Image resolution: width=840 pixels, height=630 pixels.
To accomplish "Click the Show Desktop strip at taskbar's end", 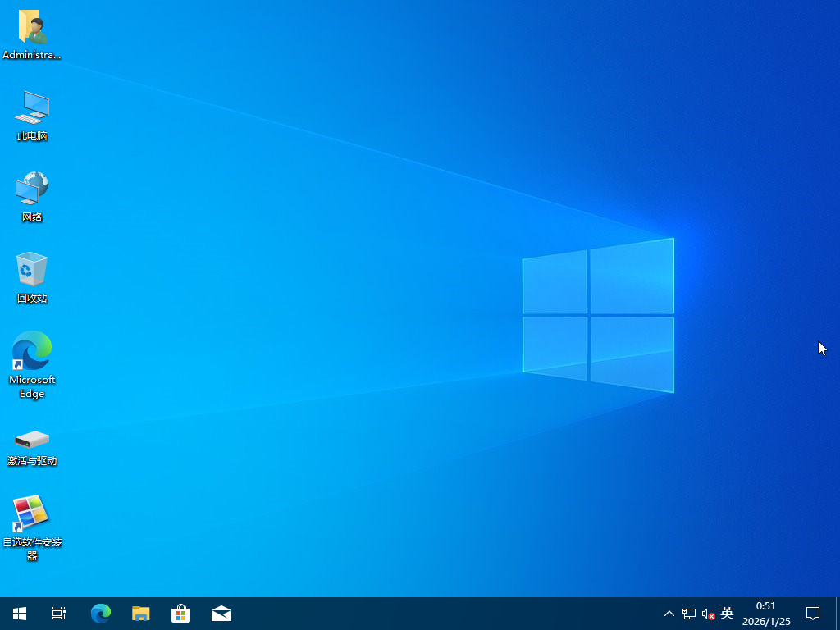I will coord(838,613).
